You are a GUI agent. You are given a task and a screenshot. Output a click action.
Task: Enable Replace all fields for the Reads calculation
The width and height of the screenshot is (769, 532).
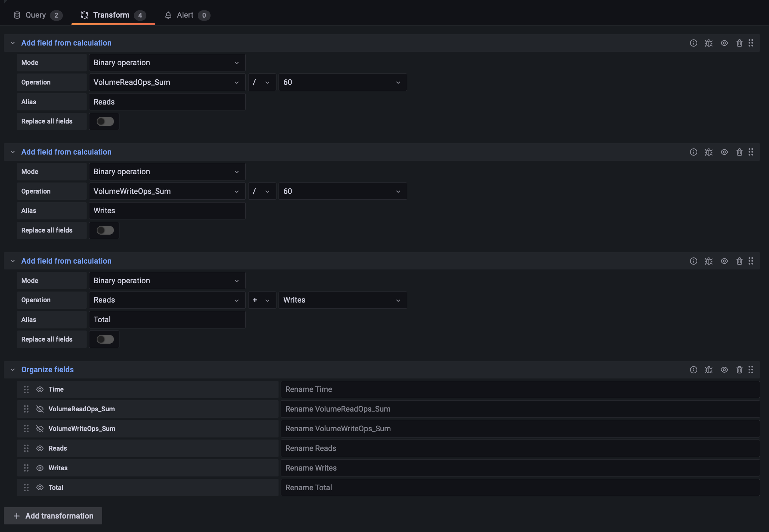point(104,121)
